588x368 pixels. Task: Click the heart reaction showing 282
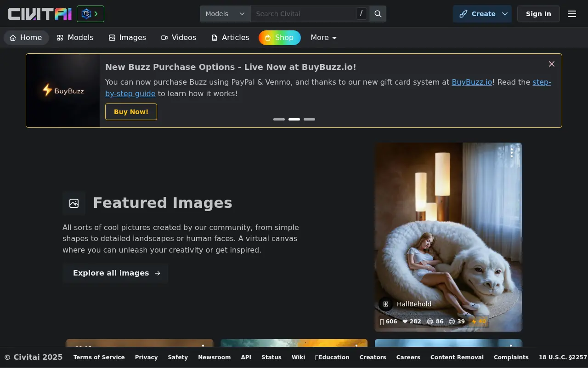coord(412,322)
